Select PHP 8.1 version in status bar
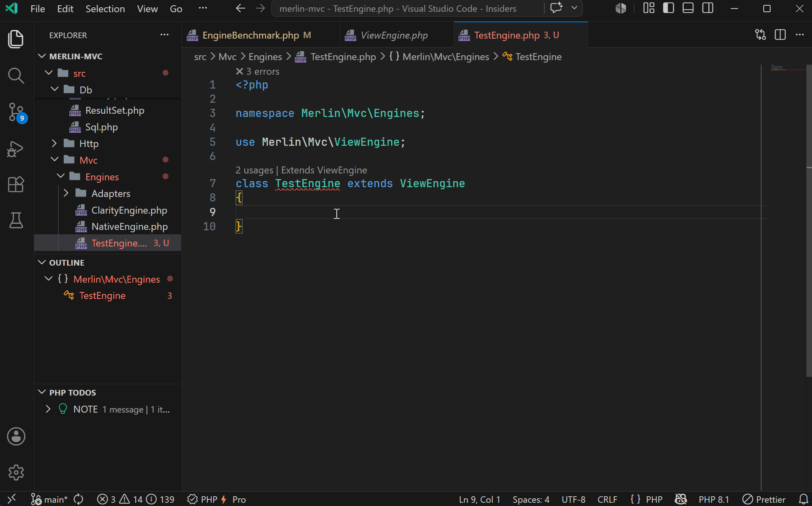The width and height of the screenshot is (812, 506). coord(714,499)
